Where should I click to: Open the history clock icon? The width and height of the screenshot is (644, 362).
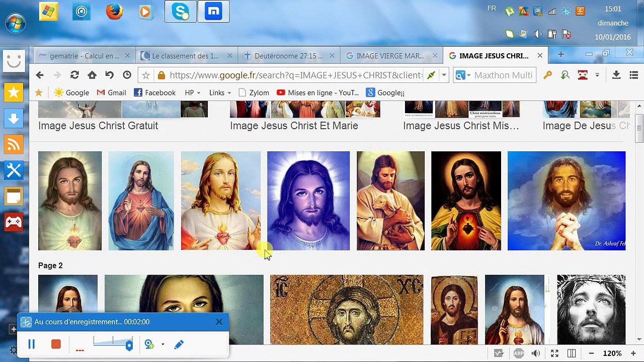(x=127, y=75)
